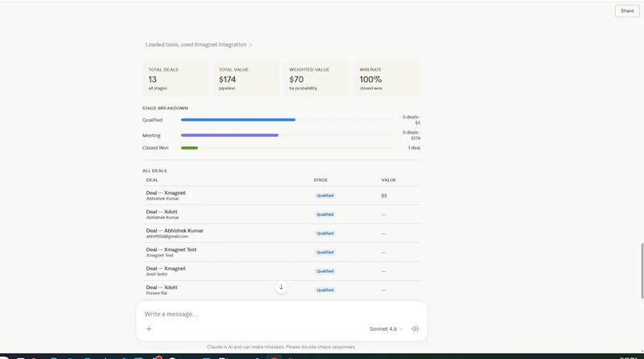Click the $5 value cell
644x359 pixels.
click(x=384, y=196)
